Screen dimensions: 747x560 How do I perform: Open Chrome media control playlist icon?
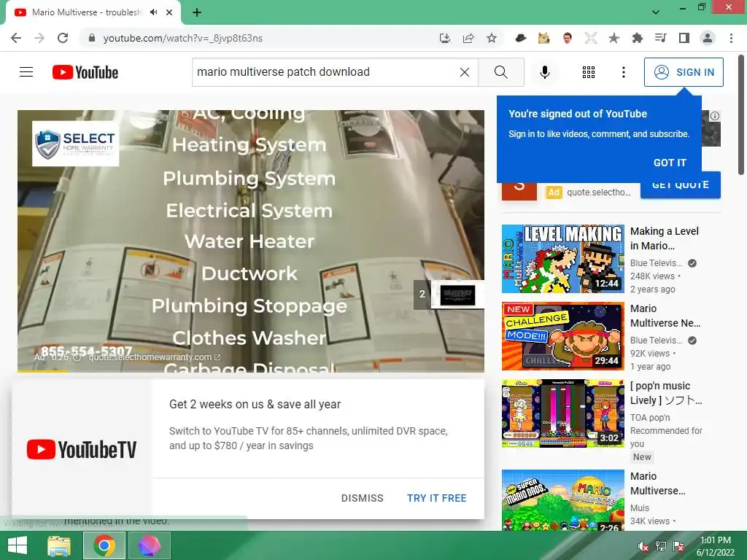pyautogui.click(x=660, y=38)
